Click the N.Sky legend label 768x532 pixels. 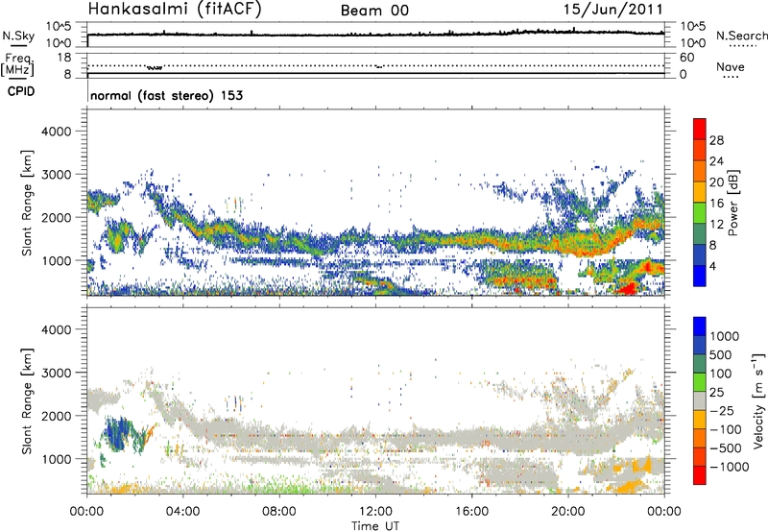(x=18, y=36)
